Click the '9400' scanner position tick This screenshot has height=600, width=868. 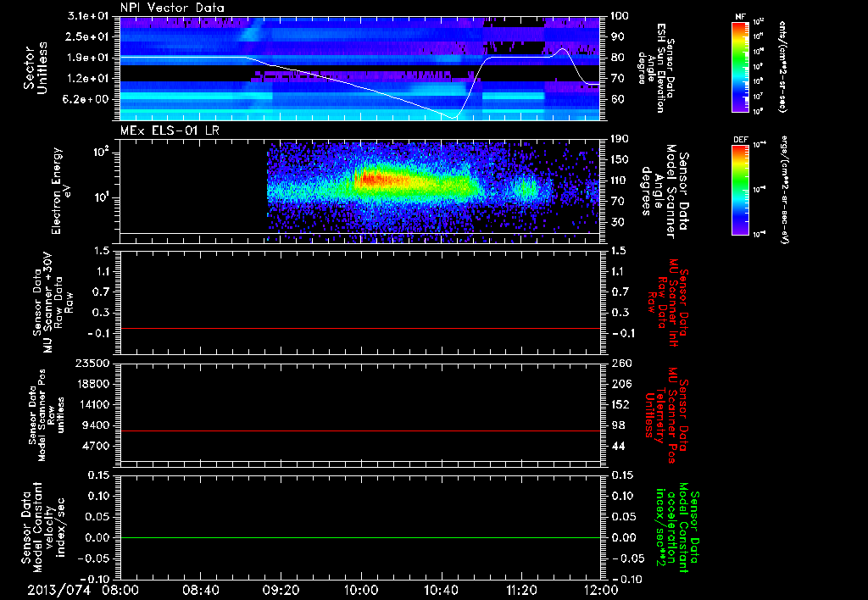click(x=96, y=425)
